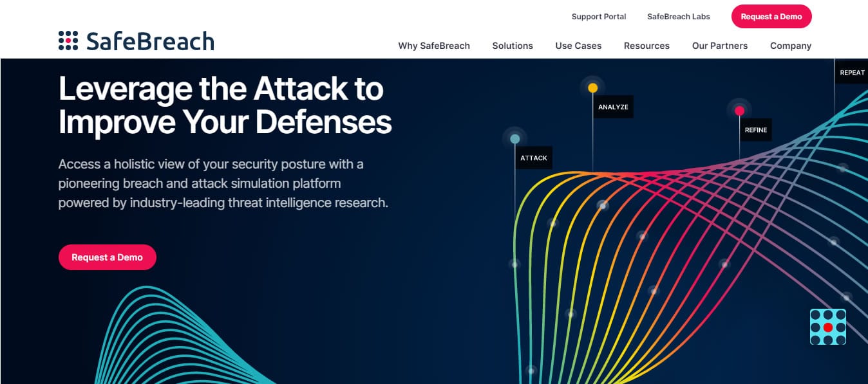Open the Resources menu
Screen dimensions: 868x384
(646, 46)
